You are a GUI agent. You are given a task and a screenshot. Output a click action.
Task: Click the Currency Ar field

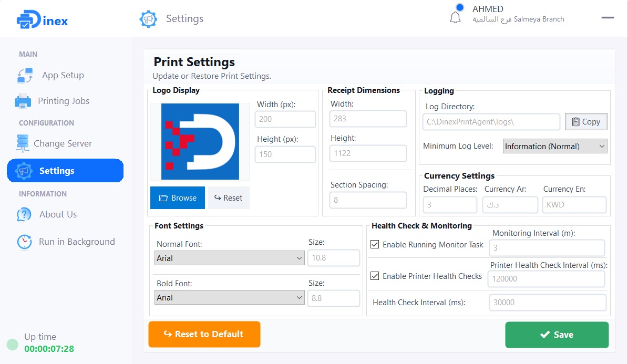(510, 205)
